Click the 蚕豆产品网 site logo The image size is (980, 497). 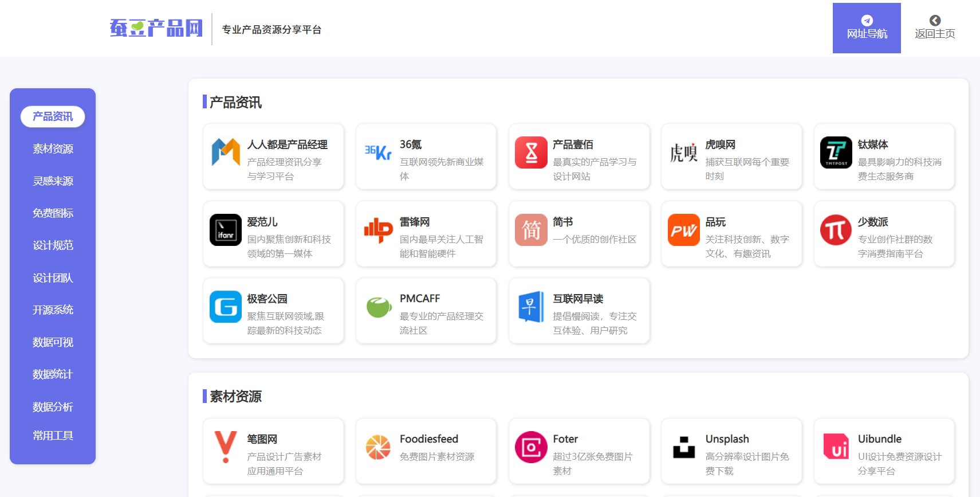click(x=156, y=28)
